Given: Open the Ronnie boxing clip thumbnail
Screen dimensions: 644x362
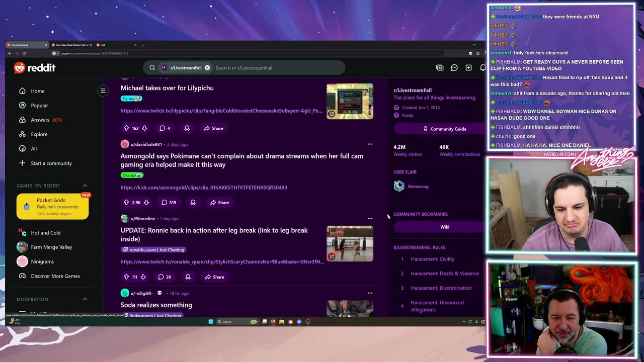Looking at the screenshot, I should (x=350, y=244).
